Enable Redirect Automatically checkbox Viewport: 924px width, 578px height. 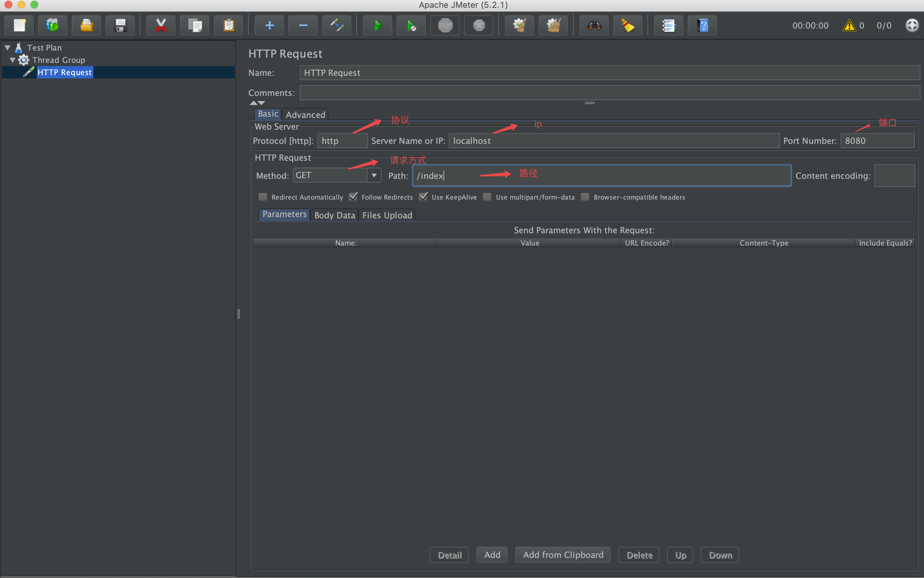point(263,197)
